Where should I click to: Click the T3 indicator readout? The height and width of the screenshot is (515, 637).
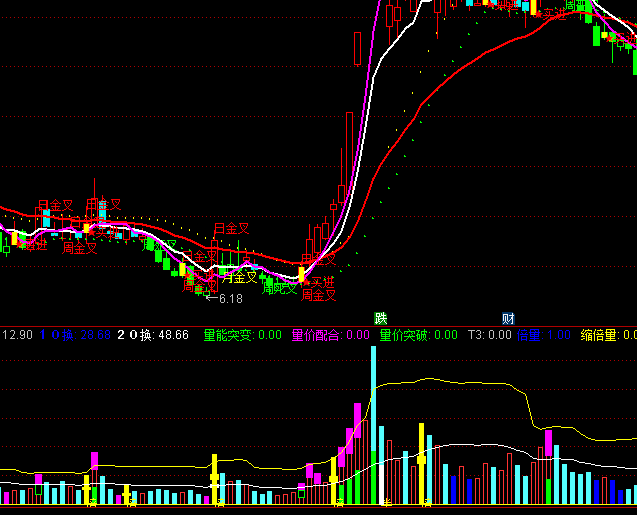tap(488, 335)
